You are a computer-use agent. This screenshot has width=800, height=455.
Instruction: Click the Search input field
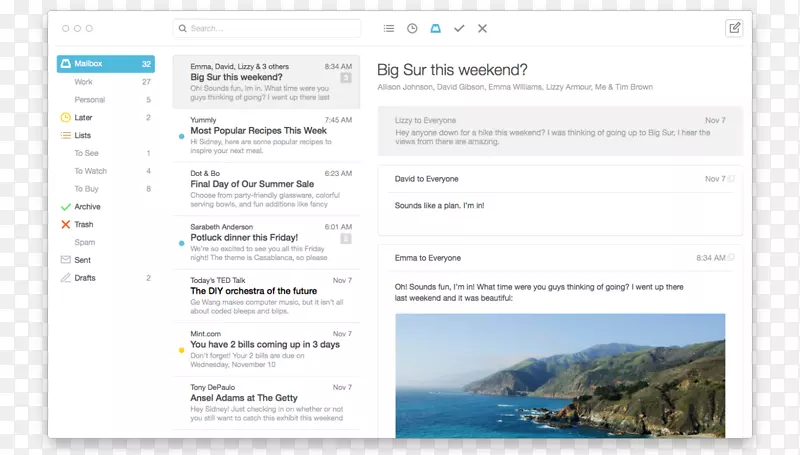(x=265, y=29)
